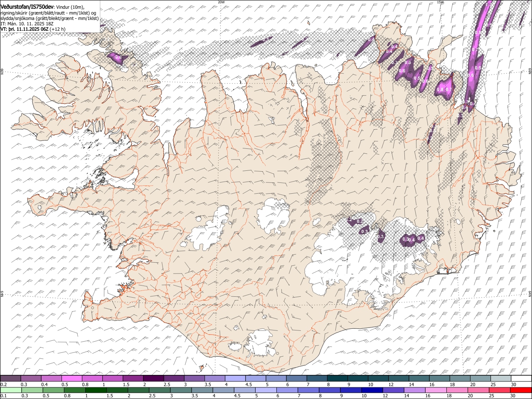Pick the light pink 16 swatch on bottom scale

click(436, 390)
